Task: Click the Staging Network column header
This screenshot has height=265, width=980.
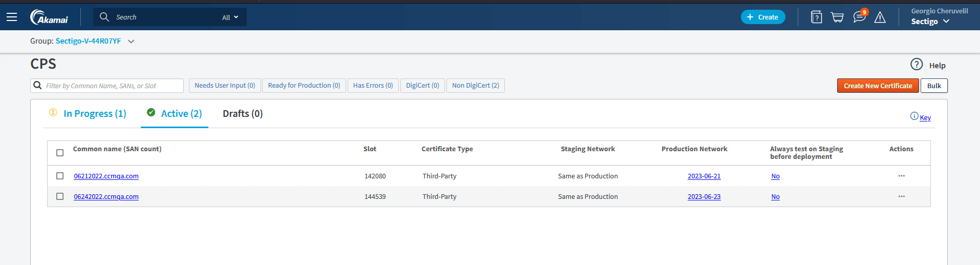Action: pos(588,149)
